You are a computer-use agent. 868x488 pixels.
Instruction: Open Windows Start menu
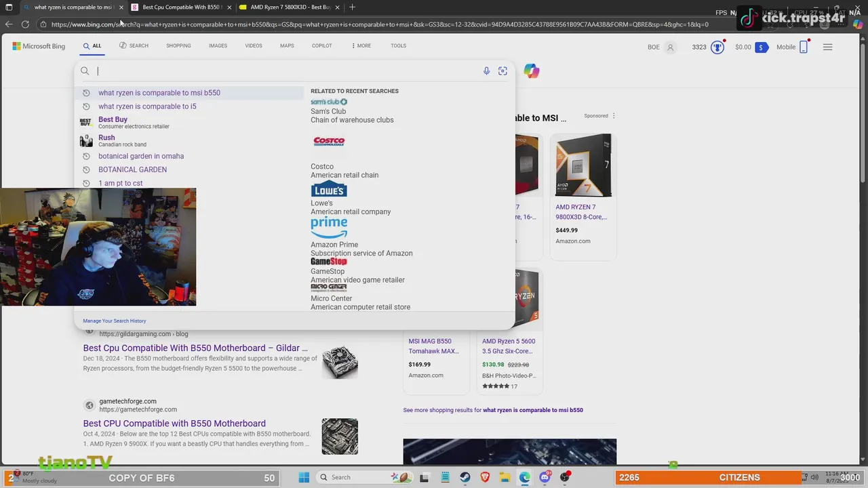(304, 477)
